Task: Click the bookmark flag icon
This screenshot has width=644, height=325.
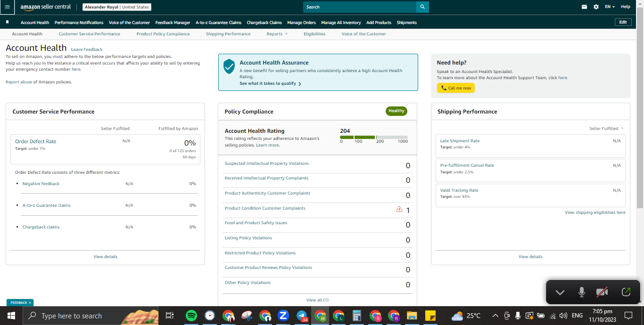Action: point(7,22)
